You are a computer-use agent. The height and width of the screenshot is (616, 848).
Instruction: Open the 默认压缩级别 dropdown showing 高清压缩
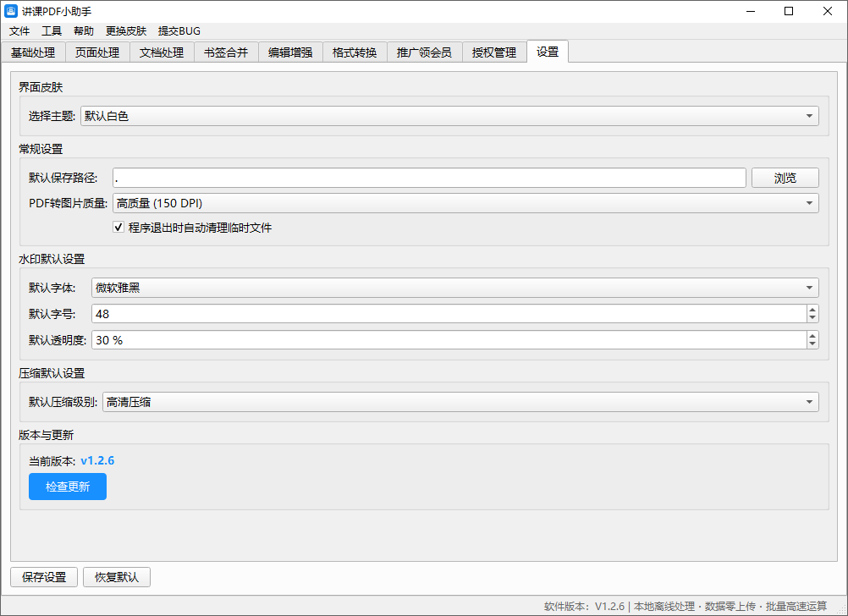460,402
